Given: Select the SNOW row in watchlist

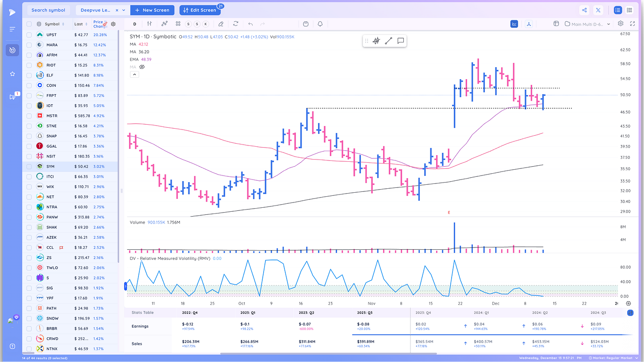Looking at the screenshot, I should coord(70,318).
